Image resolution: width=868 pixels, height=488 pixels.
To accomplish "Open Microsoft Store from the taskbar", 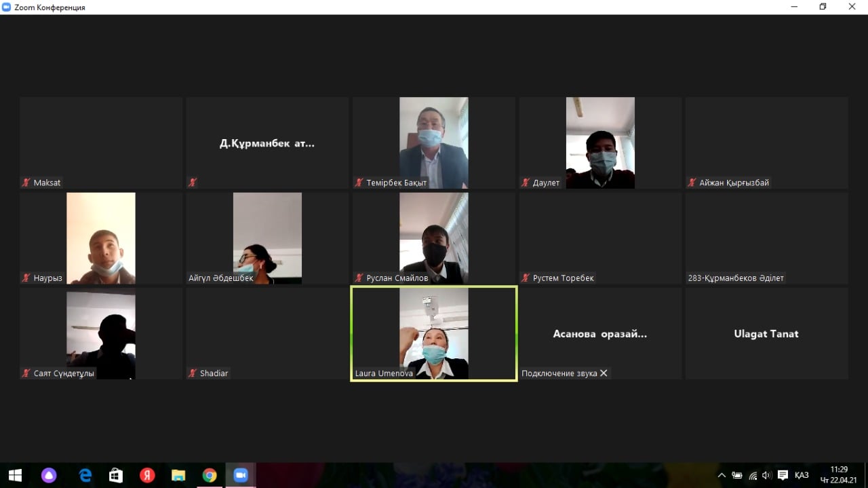I will 116,475.
